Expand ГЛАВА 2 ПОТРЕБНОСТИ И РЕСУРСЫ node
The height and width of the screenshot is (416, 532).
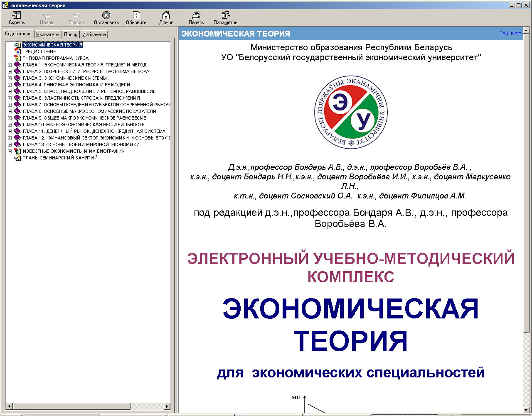tap(10, 71)
